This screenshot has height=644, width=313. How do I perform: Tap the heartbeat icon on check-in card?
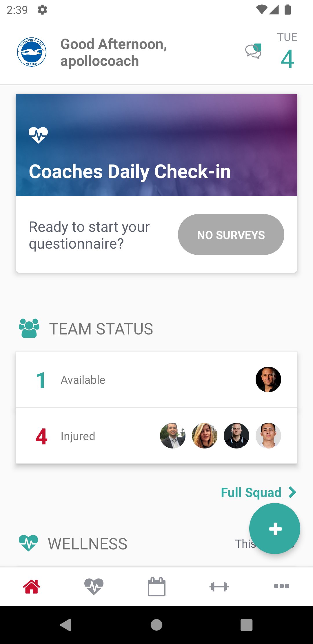[38, 135]
